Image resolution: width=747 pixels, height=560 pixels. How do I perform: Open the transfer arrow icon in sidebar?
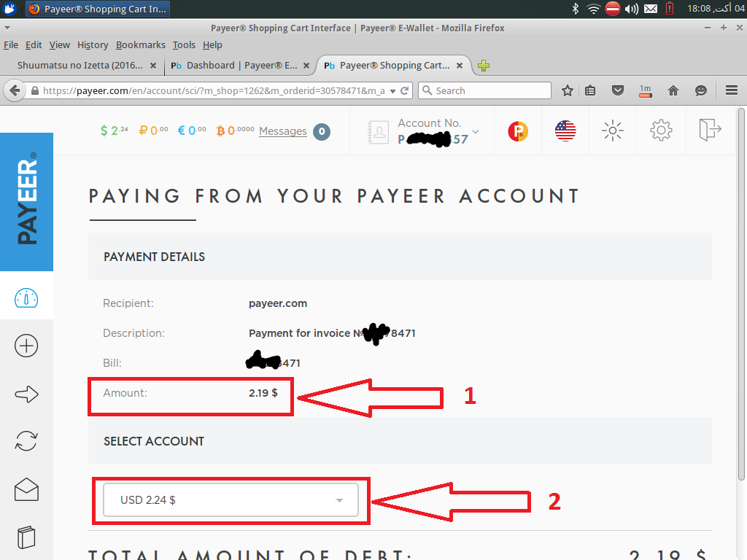tap(26, 394)
